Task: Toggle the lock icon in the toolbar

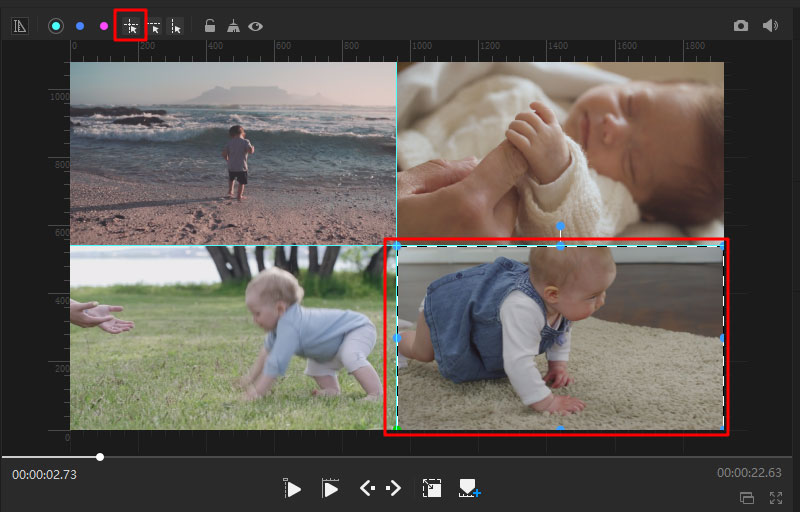Action: (210, 26)
